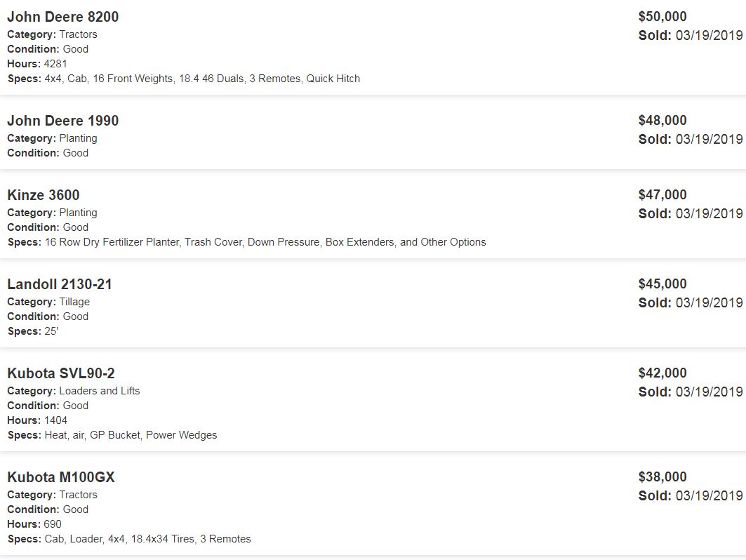Click the $50,000 price
Screen dimensions: 746x560
(662, 17)
